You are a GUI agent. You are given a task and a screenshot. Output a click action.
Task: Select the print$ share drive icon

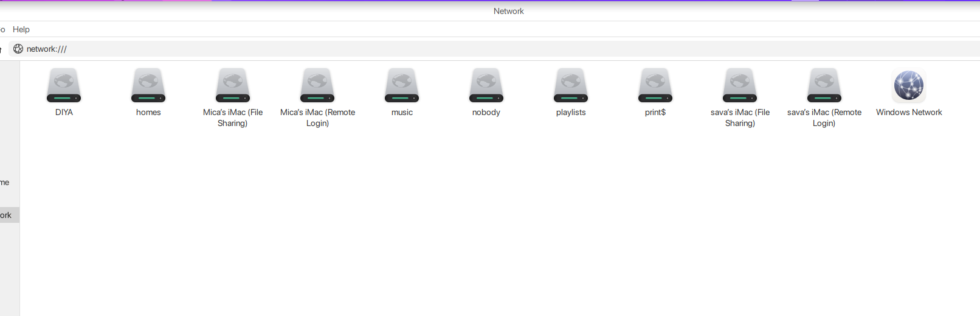[x=655, y=85]
